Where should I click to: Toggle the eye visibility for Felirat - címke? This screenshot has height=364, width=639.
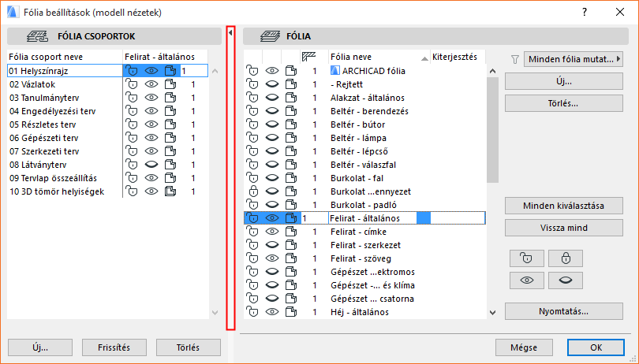point(272,232)
